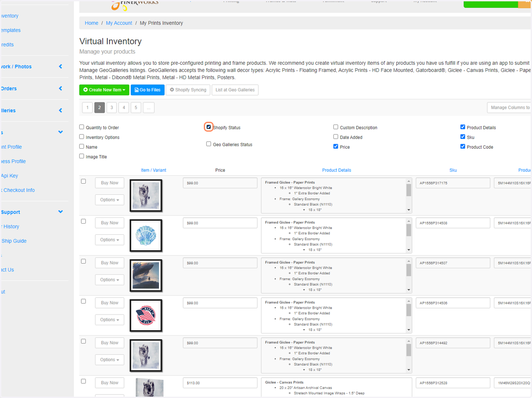Select the row checkbox for SKU AP1556P314508

tap(83, 221)
